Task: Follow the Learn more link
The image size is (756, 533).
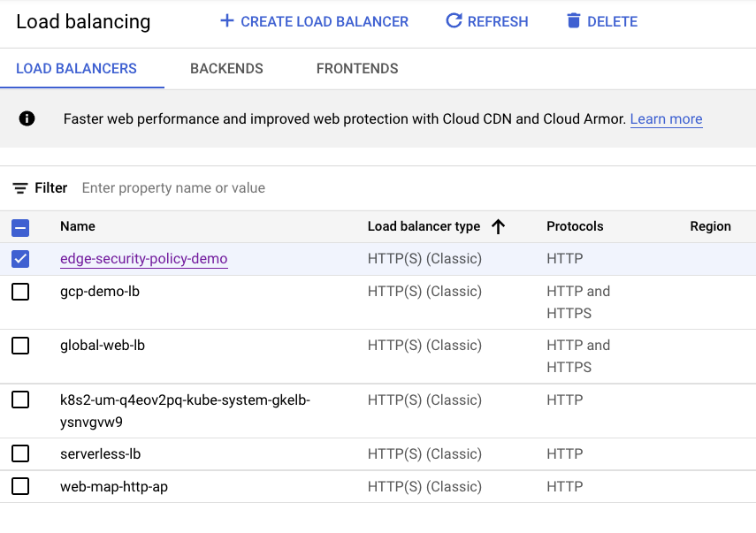Action: click(x=666, y=119)
